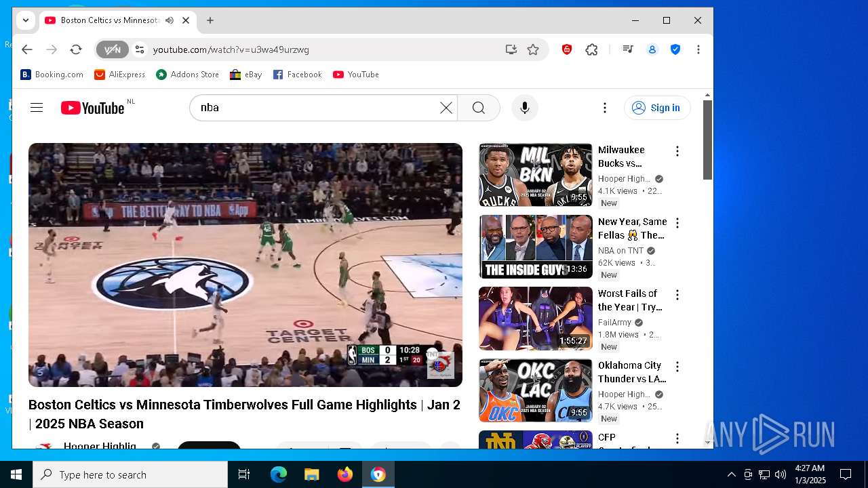
Task: Open Oklahoma City Thunder vs LA title
Action: point(632,372)
